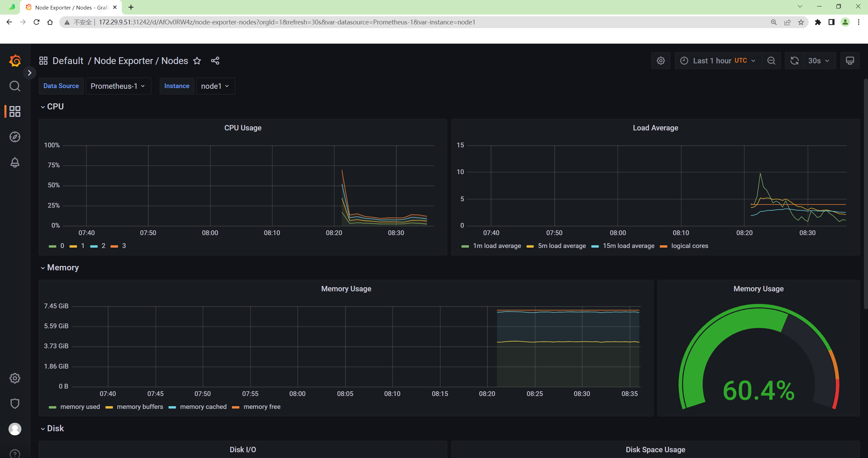This screenshot has width=868, height=458.
Task: Open browser extensions puzzle icon
Action: tap(818, 22)
